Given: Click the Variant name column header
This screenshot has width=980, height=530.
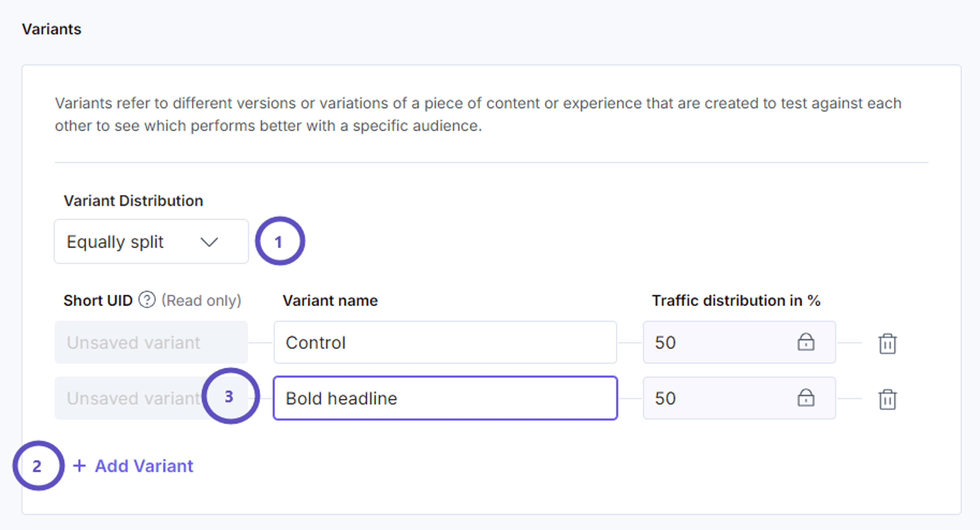Looking at the screenshot, I should pos(330,300).
